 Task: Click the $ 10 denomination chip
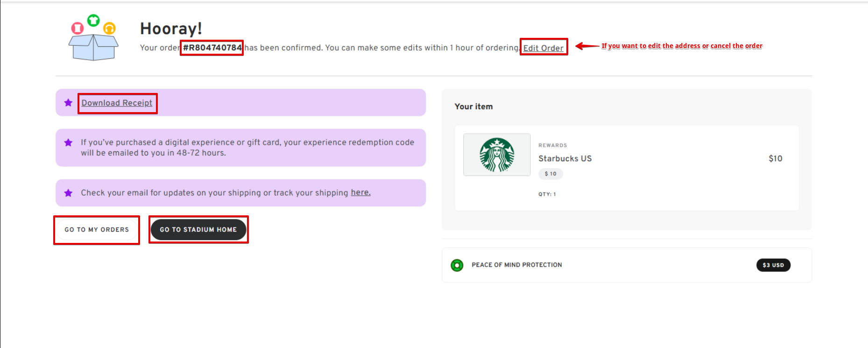[x=550, y=174]
